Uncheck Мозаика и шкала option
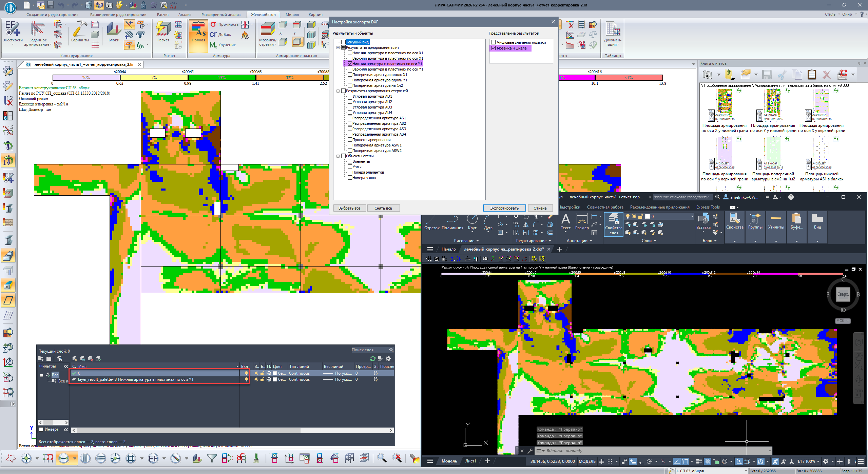 494,48
